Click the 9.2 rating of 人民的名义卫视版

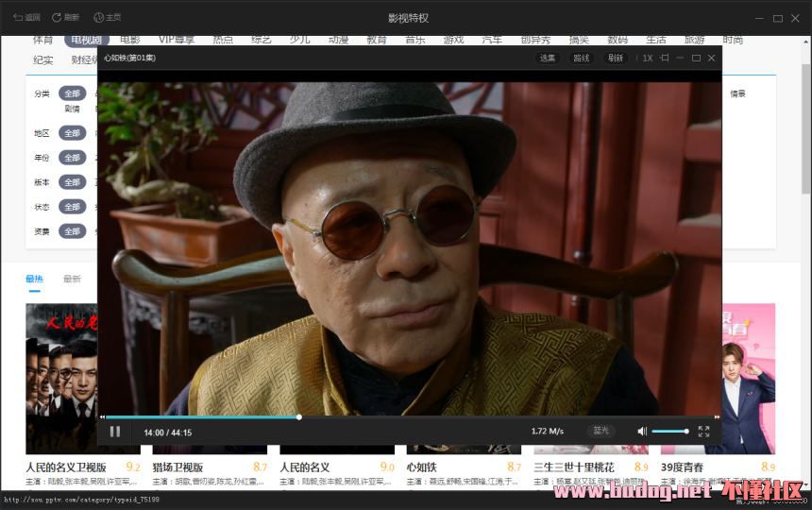tap(133, 467)
